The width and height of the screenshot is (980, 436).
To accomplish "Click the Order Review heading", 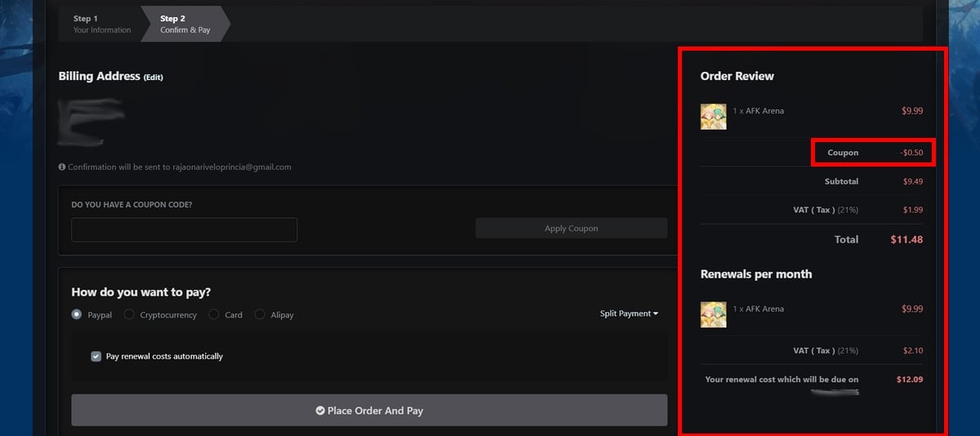I will pyautogui.click(x=737, y=76).
